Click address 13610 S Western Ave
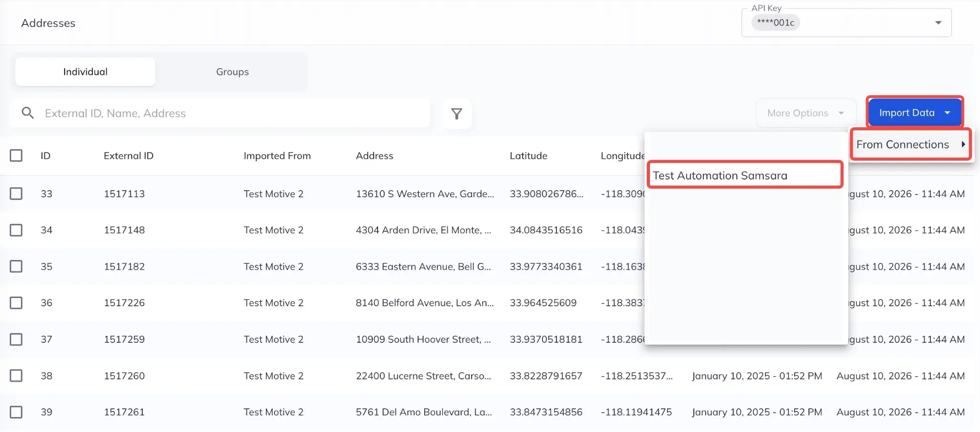Image resolution: width=980 pixels, height=432 pixels. point(425,194)
